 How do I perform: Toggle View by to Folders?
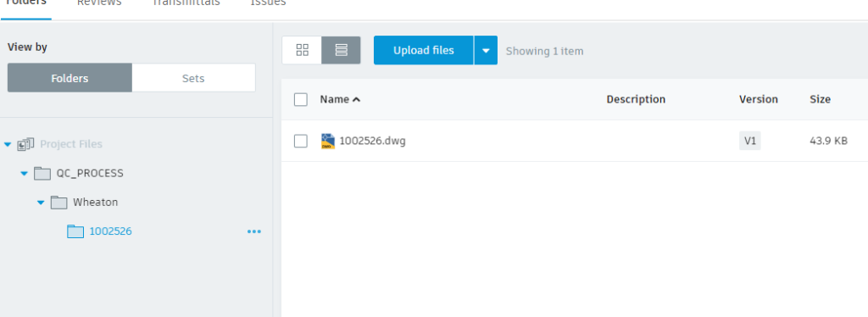click(x=70, y=78)
